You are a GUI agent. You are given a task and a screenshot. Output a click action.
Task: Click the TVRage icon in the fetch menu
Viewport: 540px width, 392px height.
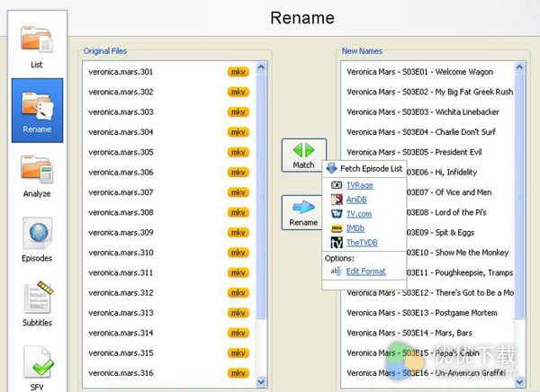[x=337, y=185]
